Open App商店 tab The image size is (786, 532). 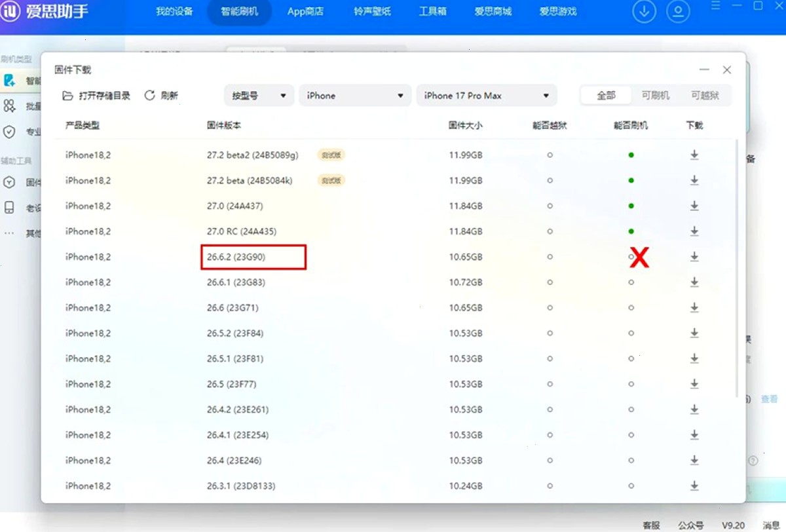[x=305, y=12]
